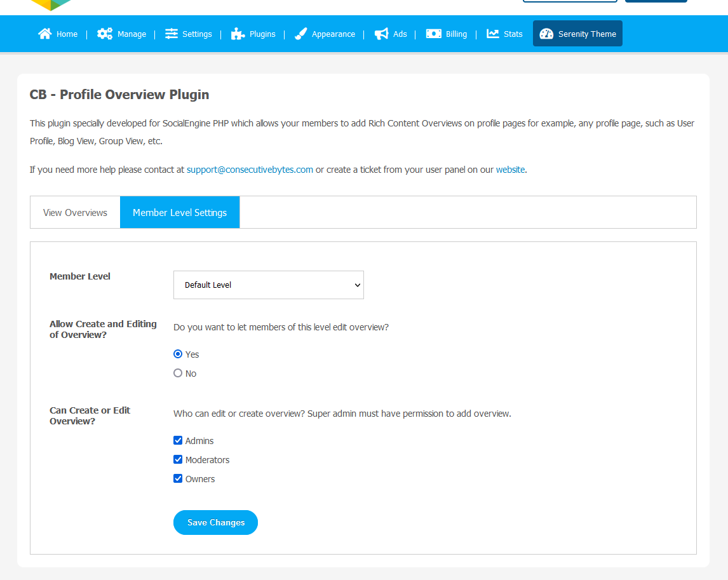Click the Settings sliders icon

point(172,34)
